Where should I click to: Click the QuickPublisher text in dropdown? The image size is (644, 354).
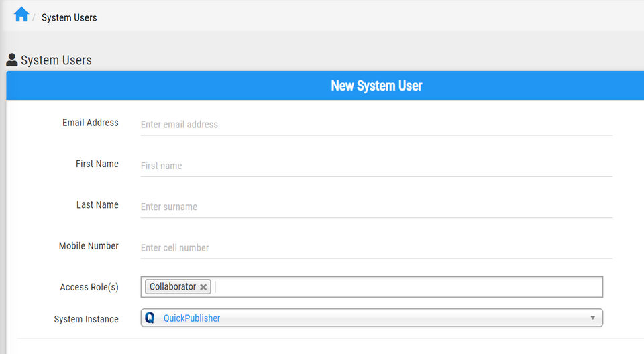coord(192,318)
